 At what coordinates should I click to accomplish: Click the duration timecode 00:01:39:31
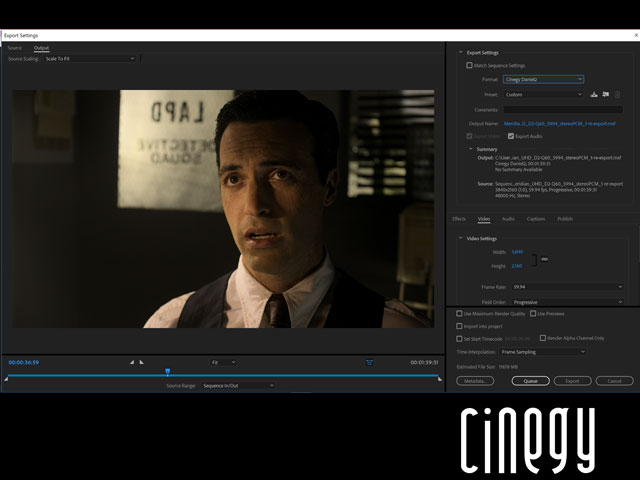(x=424, y=362)
